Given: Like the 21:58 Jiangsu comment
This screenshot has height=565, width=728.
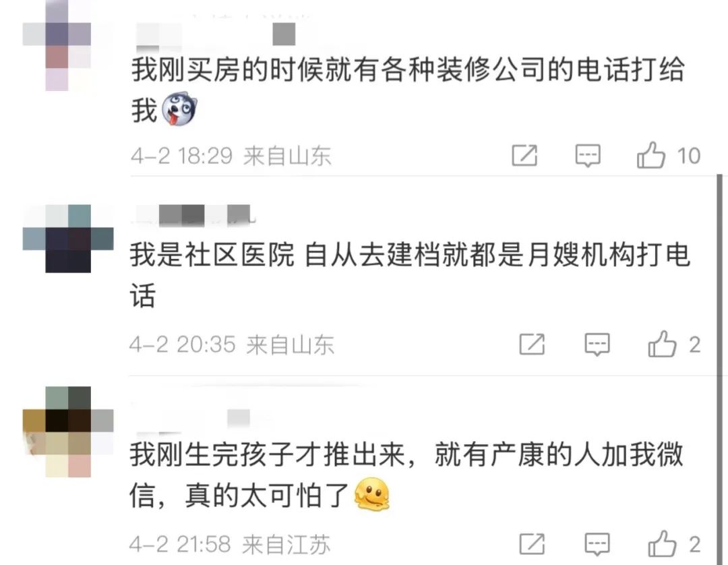Looking at the screenshot, I should (x=662, y=543).
